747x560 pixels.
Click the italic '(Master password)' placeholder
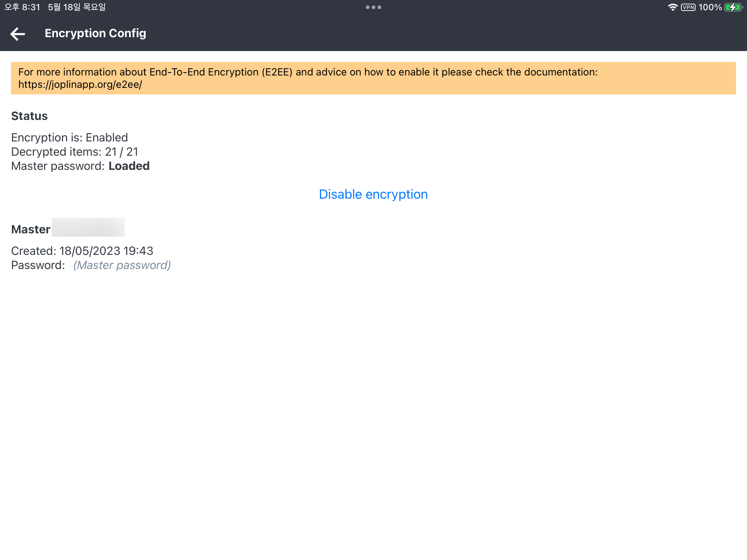coord(122,265)
